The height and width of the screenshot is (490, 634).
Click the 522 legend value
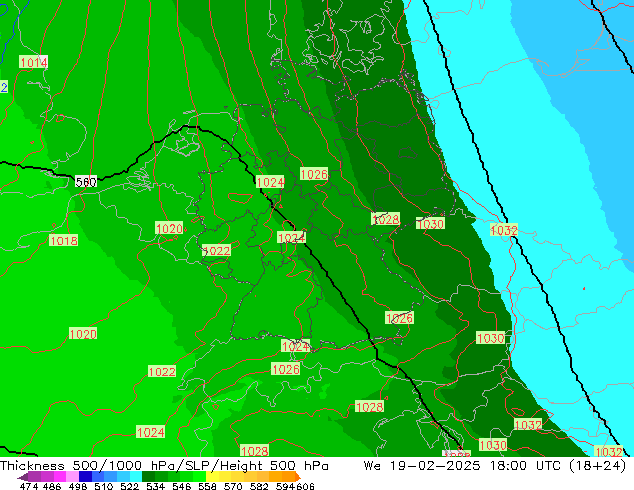coord(129,486)
